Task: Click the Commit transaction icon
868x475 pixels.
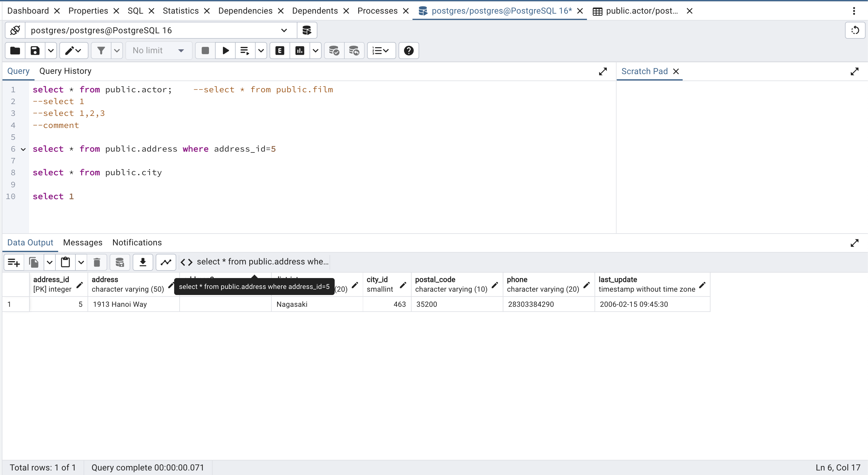Action: click(x=334, y=51)
